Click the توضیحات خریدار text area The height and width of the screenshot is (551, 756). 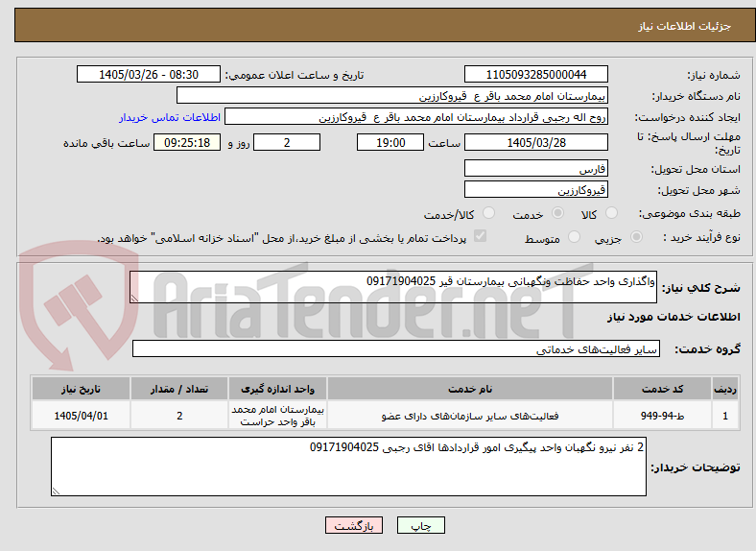(348, 467)
